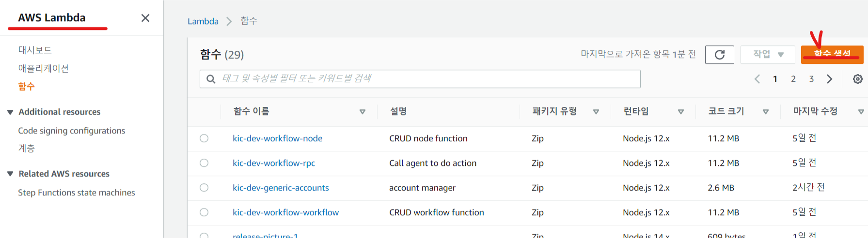Open table preferences gear icon
This screenshot has height=238, width=868.
coord(857,79)
